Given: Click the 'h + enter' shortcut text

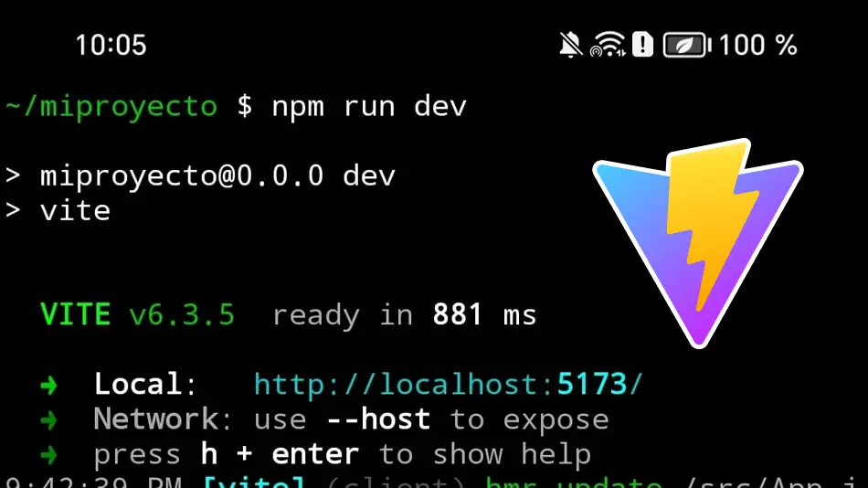Looking at the screenshot, I should [x=280, y=455].
